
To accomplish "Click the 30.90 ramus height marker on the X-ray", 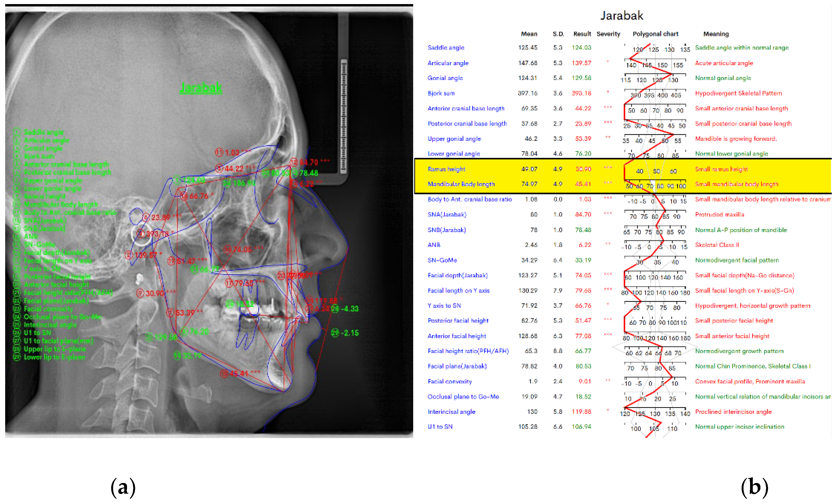I will click(156, 293).
